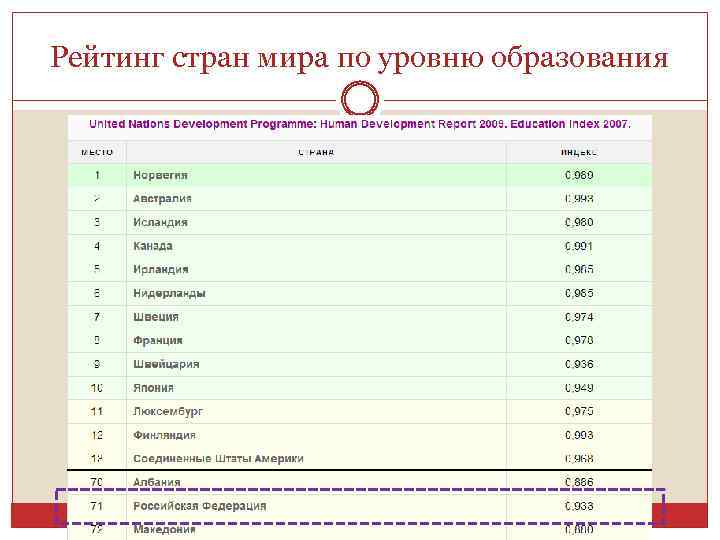Click the slide title 'Рейтинг стран мира по уровню образования'
This screenshot has width=720, height=540.
click(359, 58)
